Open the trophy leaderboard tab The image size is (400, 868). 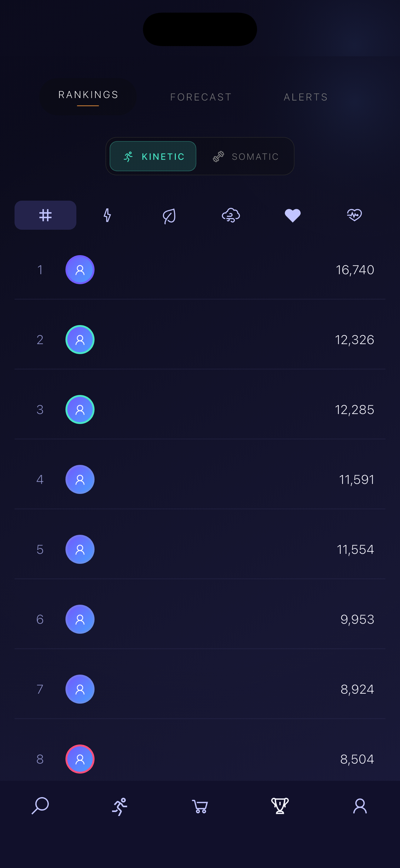(x=280, y=806)
